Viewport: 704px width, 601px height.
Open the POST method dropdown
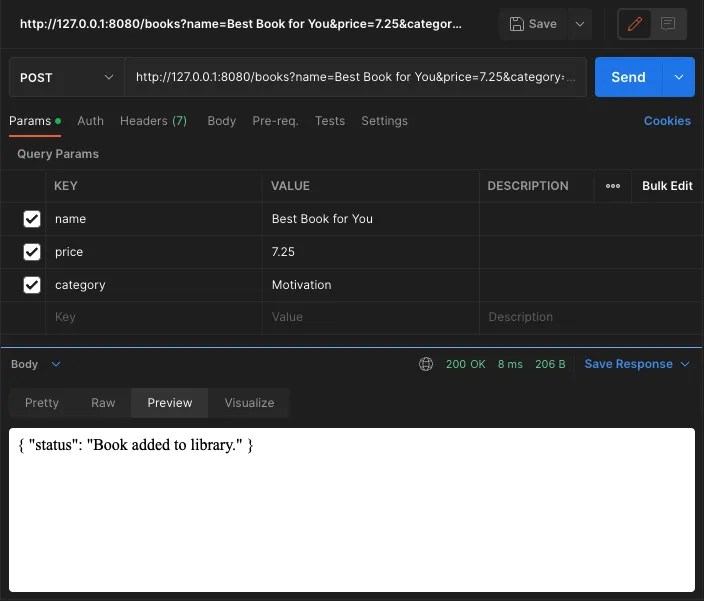66,77
